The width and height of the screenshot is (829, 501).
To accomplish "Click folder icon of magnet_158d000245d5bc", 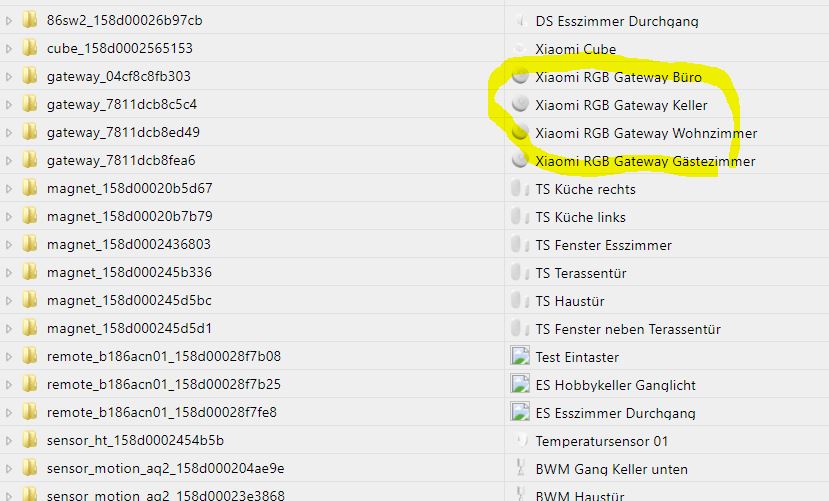I will point(30,300).
